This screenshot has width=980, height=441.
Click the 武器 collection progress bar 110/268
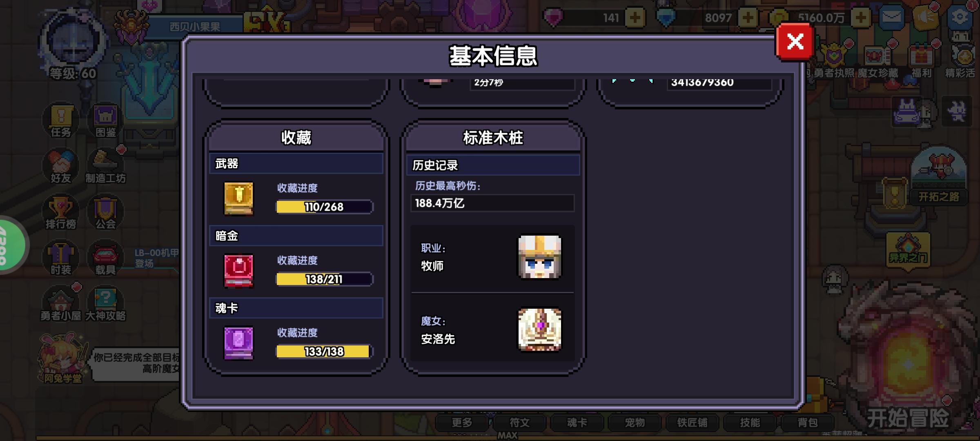(324, 207)
